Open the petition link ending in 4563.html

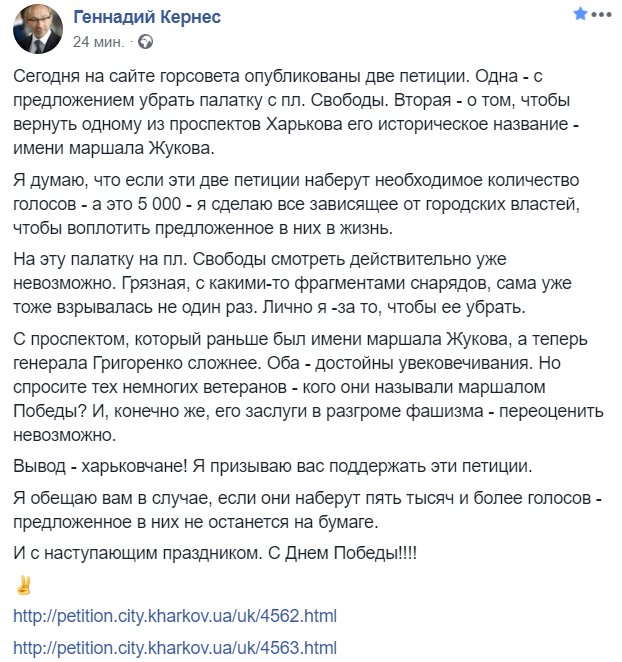click(175, 646)
